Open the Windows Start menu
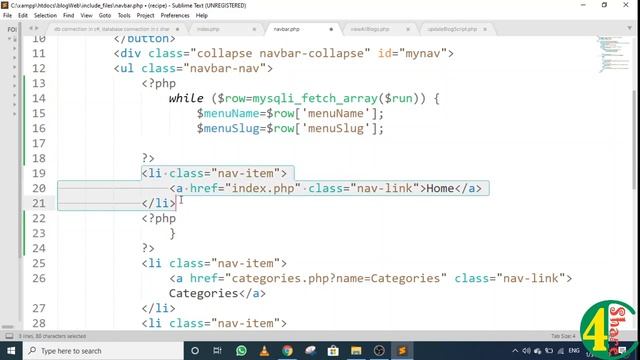This screenshot has width=640, height=360. click(11, 351)
